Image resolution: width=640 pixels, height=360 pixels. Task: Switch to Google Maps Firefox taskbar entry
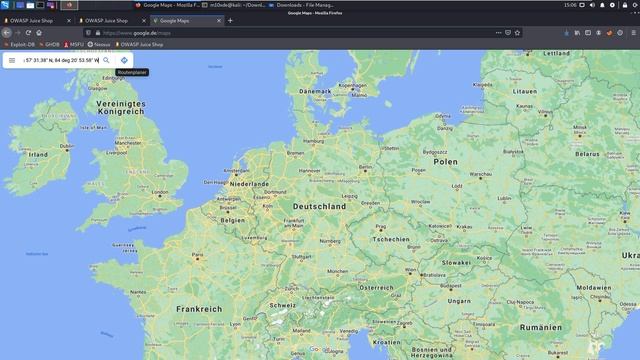[x=167, y=5]
